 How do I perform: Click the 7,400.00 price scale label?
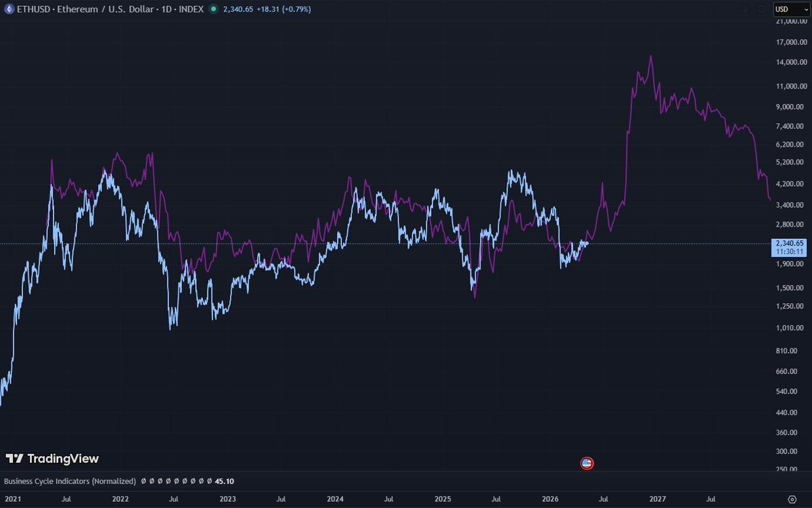(790, 126)
